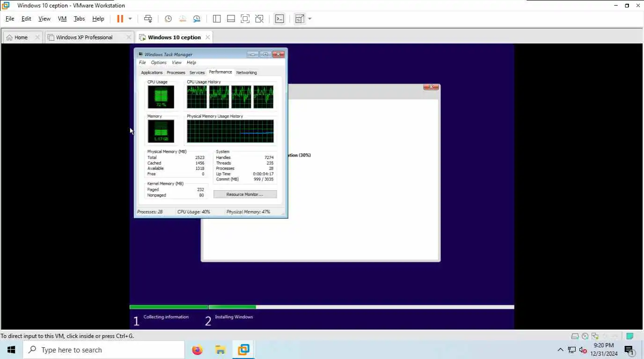Viewport: 644px width, 359px height.
Task: Switch to Networking tab in Task Manager
Action: (x=246, y=72)
